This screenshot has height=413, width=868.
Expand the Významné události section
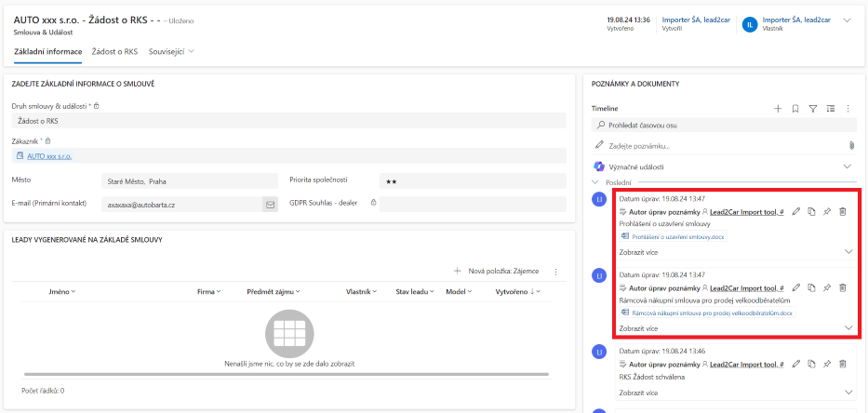tap(847, 166)
